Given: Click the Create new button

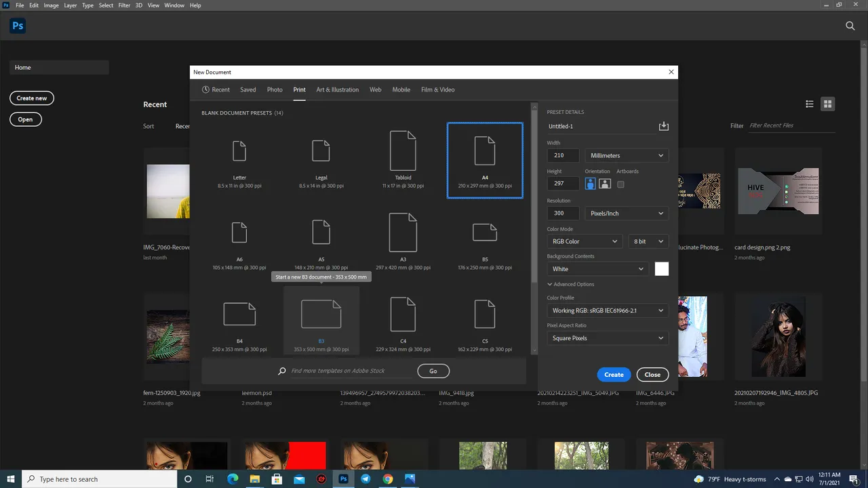Looking at the screenshot, I should (x=32, y=98).
